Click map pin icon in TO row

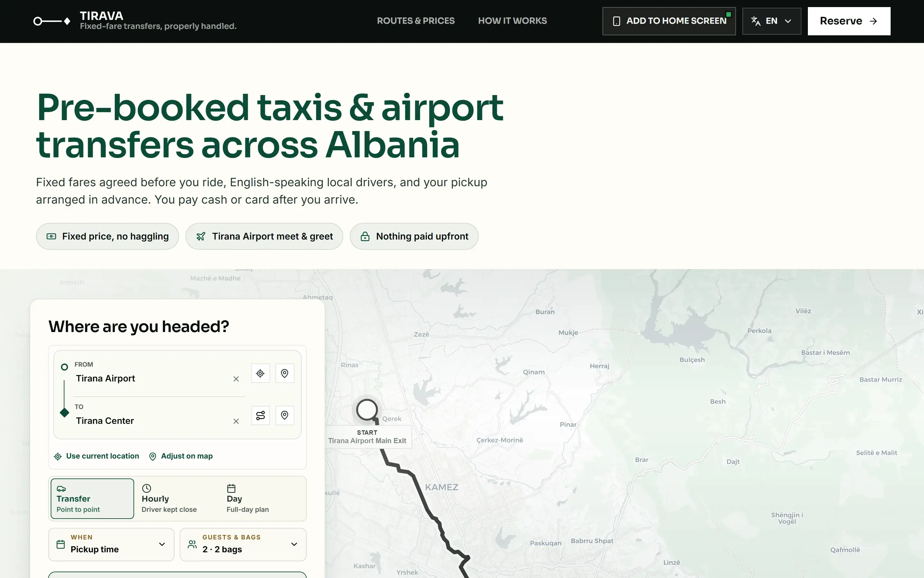click(285, 415)
